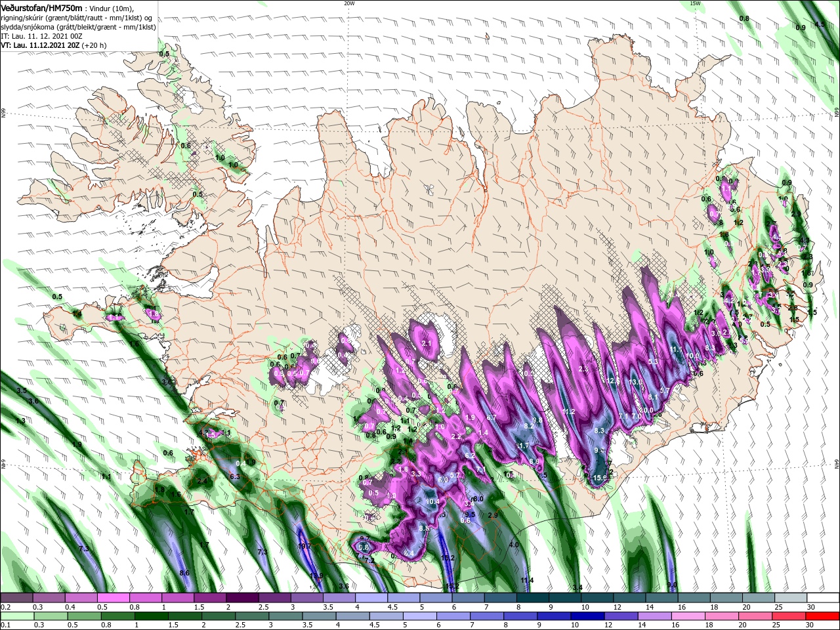Click top legend swatch between 0.2 and 0.3
The image size is (840, 630).
(16, 598)
